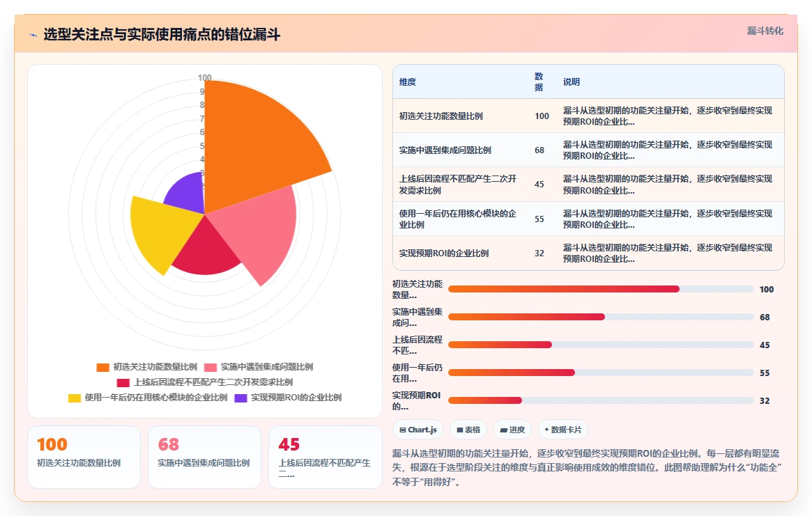Click the title 选型关注点与实际使用痛点的错位漏斗
This screenshot has height=516, width=812.
[x=162, y=35]
